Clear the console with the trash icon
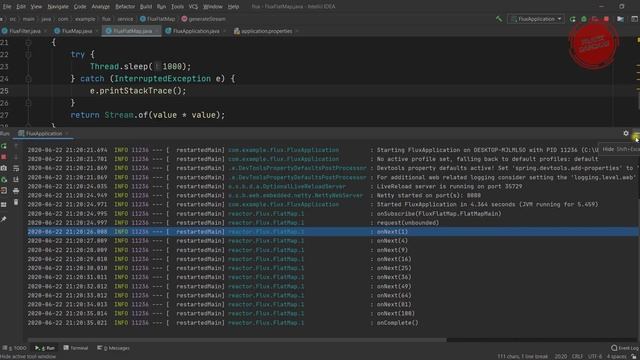 point(16,202)
